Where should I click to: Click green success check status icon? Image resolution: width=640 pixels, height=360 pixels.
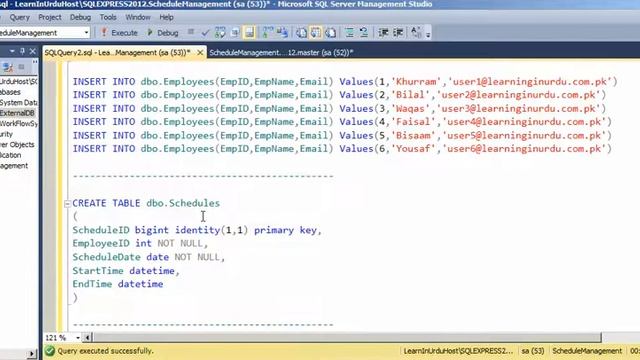(50, 351)
